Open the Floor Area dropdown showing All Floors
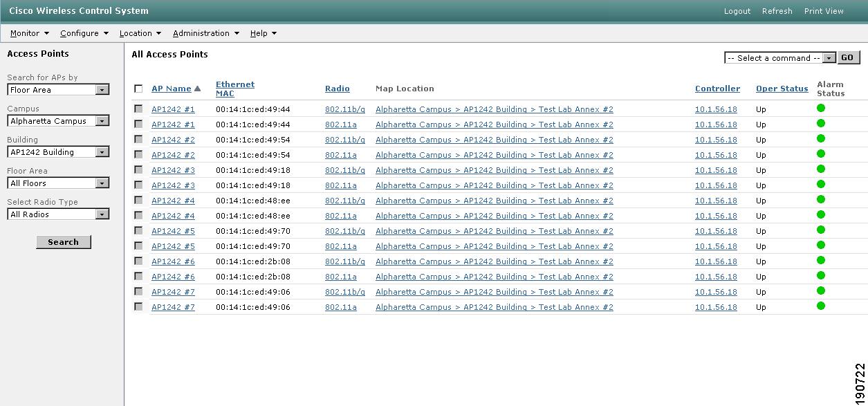This screenshot has width=868, height=406. [58, 183]
